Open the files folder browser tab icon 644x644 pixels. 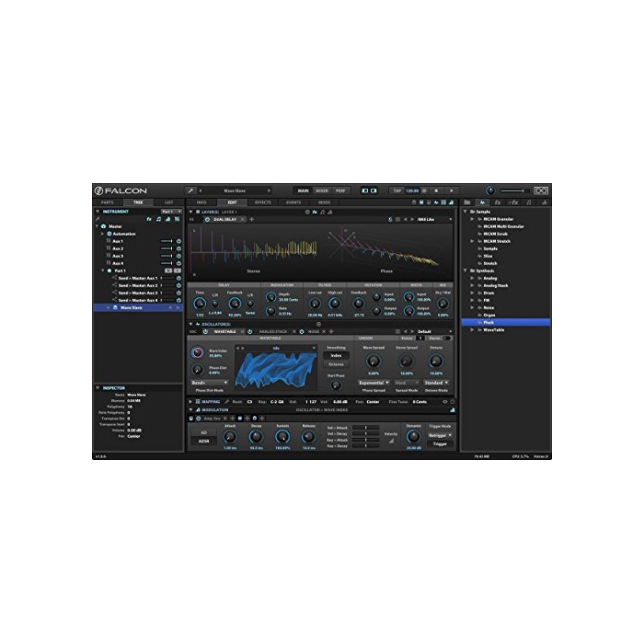coord(469,202)
